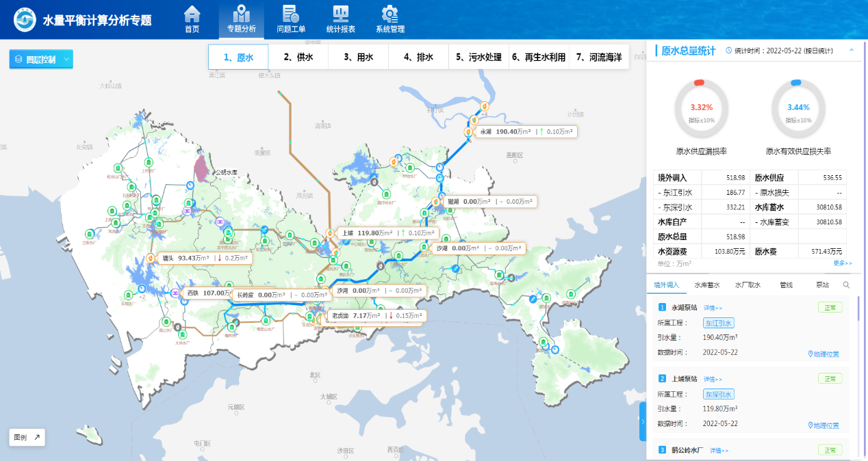This screenshot has width=868, height=461.
Task: Open 图层控制 layer control dropdown
Action: 41,60
